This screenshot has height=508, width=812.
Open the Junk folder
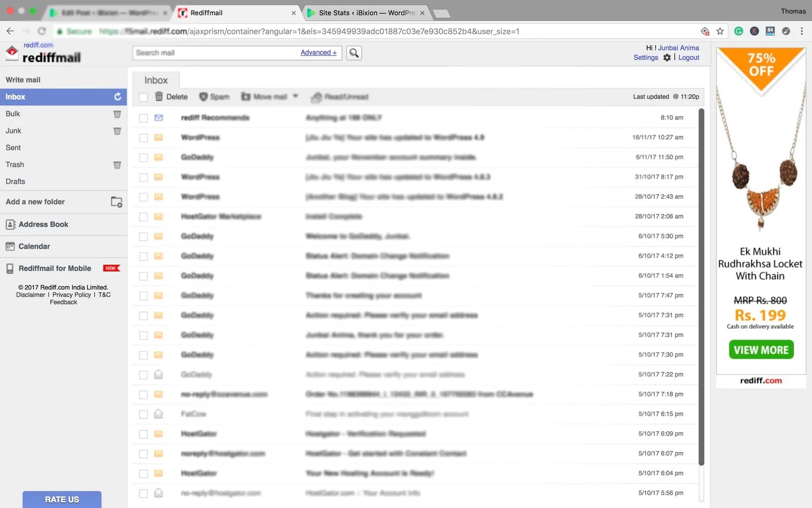click(13, 131)
